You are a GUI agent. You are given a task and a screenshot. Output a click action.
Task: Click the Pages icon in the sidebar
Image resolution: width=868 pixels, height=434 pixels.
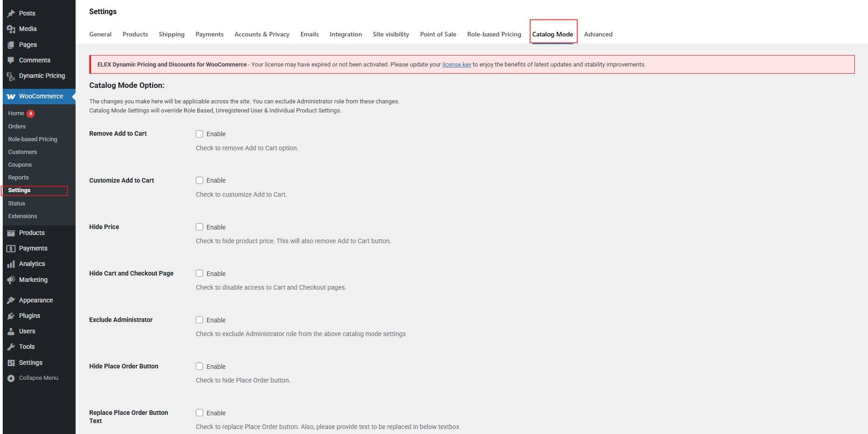click(x=11, y=45)
